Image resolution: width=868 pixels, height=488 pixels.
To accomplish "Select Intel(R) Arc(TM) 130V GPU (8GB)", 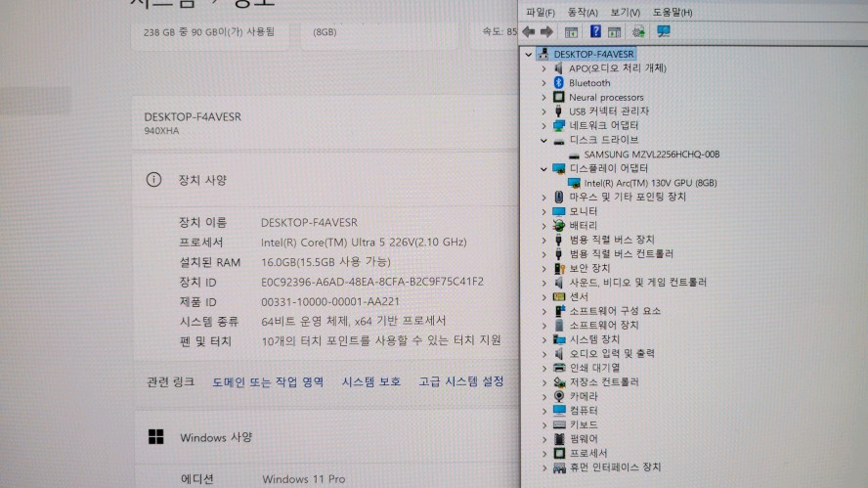I will 650,183.
